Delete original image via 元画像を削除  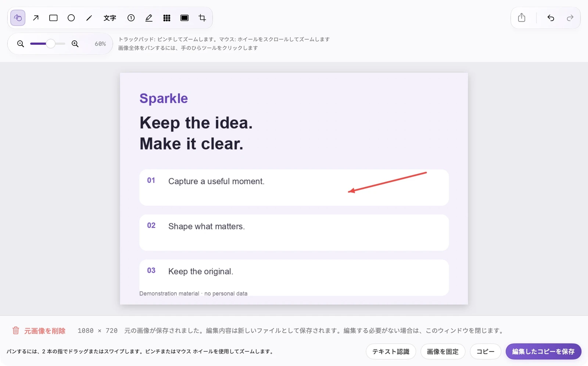[x=39, y=331]
